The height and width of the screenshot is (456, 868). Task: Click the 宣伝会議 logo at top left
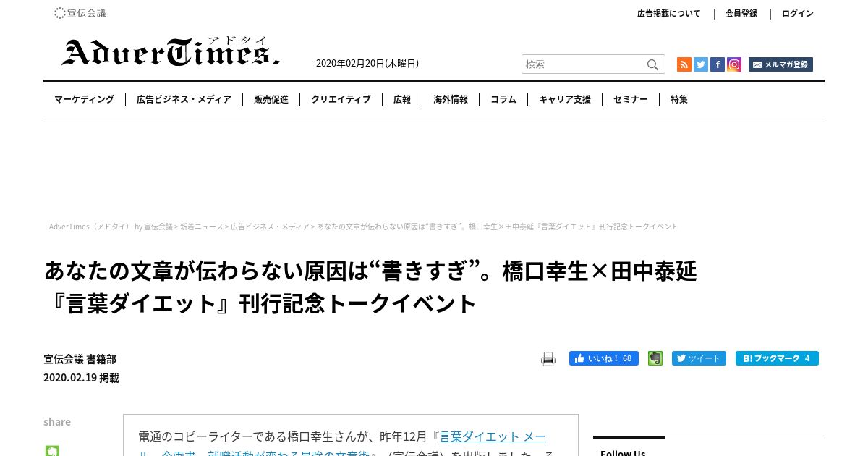pos(80,13)
